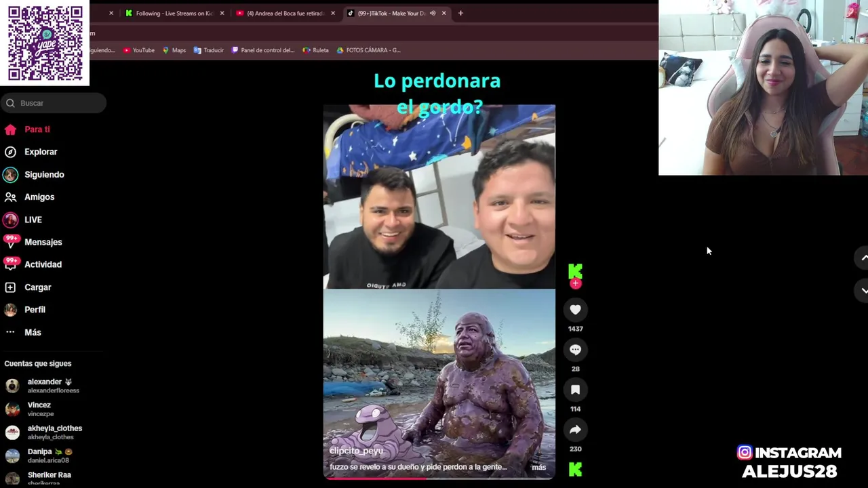The height and width of the screenshot is (488, 868).
Task: Open Amigos friends section
Action: (x=29, y=197)
